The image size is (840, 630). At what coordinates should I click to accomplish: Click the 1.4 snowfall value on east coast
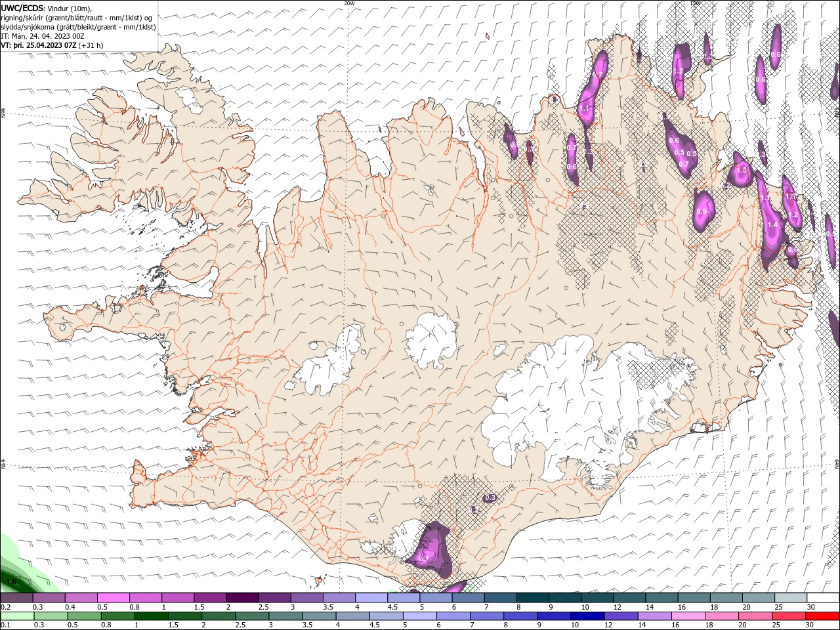pyautogui.click(x=772, y=224)
